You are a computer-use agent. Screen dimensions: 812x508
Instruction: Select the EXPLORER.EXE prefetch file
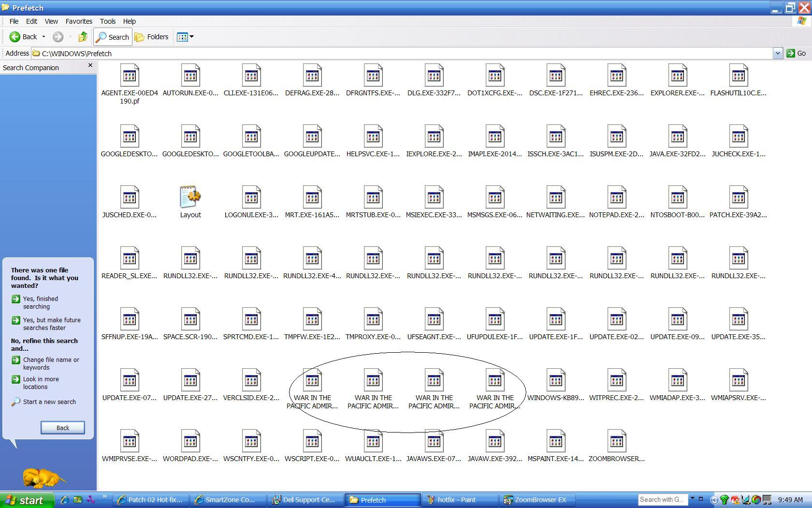coord(678,81)
